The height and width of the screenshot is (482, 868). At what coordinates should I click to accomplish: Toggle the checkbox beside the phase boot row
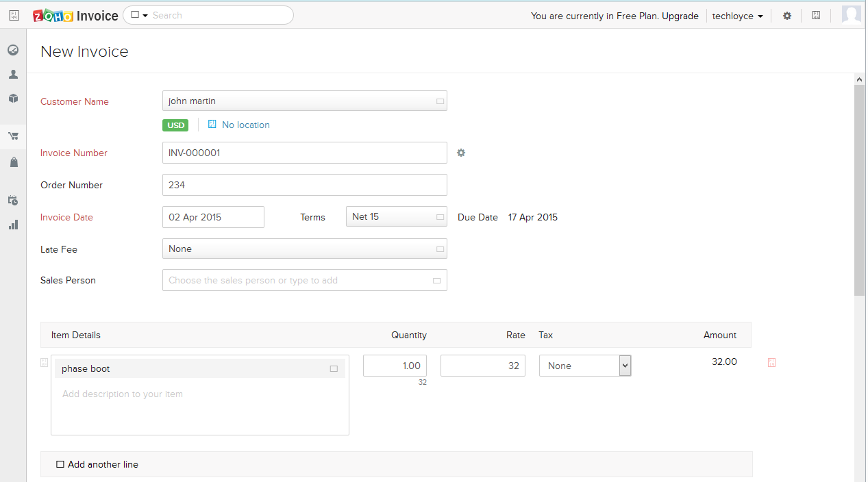(44, 362)
